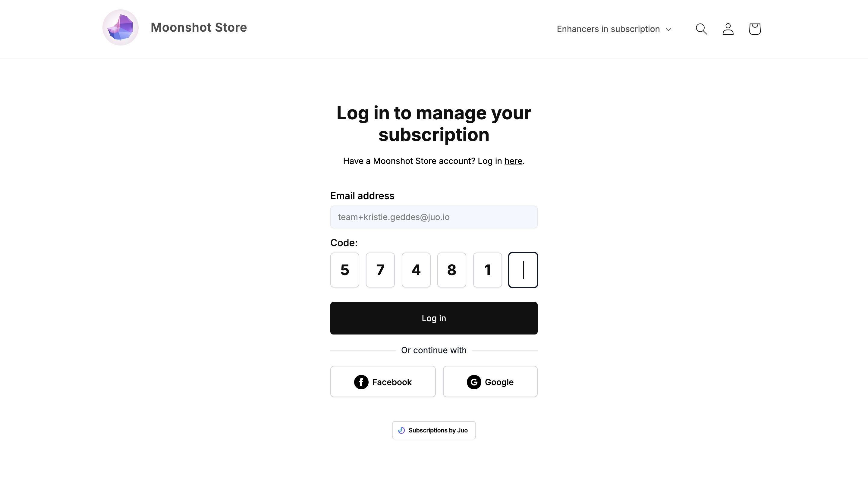This screenshot has width=868, height=490.
Task: Click the Moonshot Store logo icon
Action: [120, 27]
